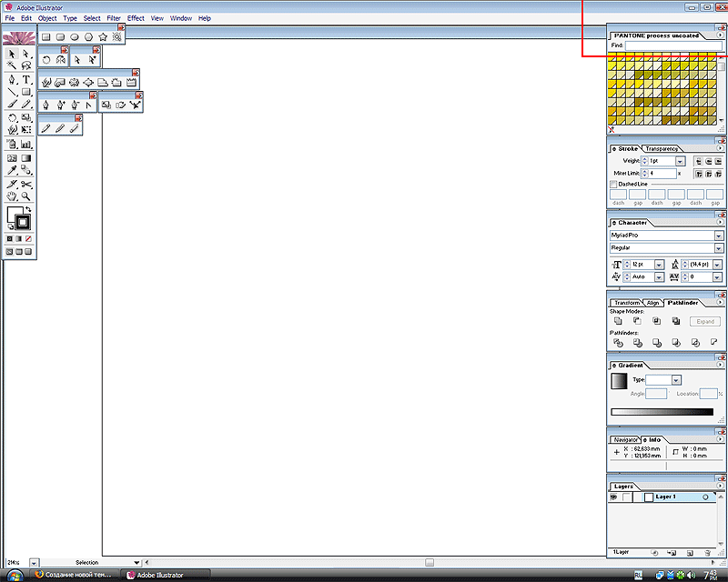Click the Find field in PANTONE panel

pyautogui.click(x=673, y=45)
